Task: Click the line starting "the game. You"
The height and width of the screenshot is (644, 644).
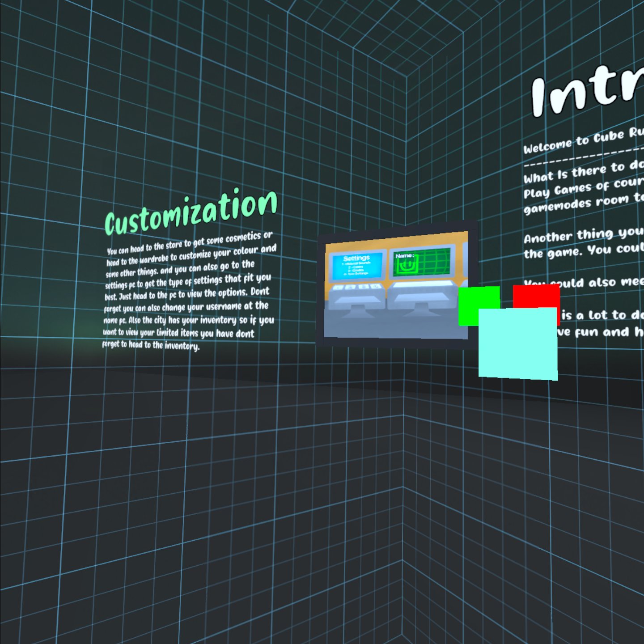Action: click(x=584, y=251)
